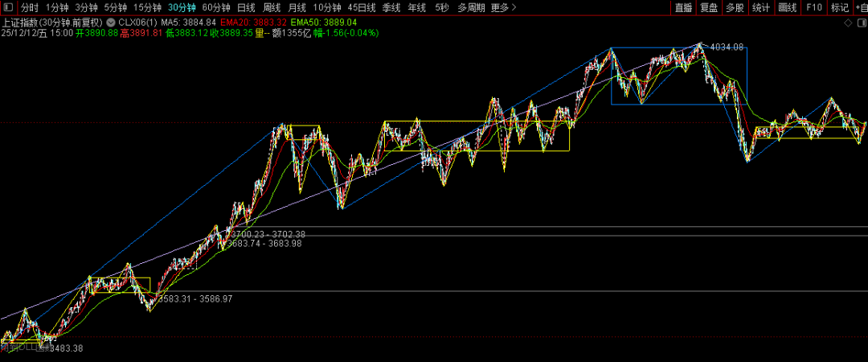Switch to 60分钟 chart period

[216, 8]
